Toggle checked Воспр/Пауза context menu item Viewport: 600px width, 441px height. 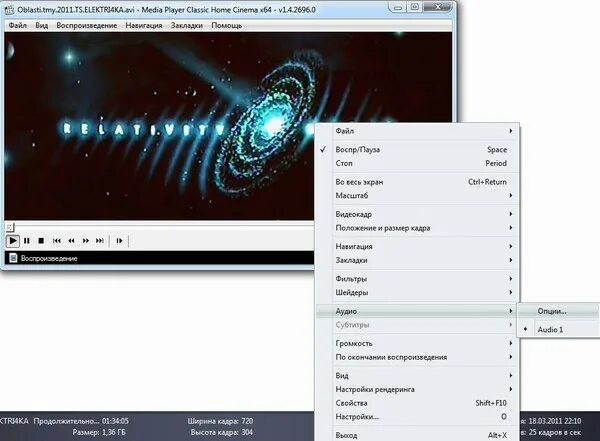[417, 150]
